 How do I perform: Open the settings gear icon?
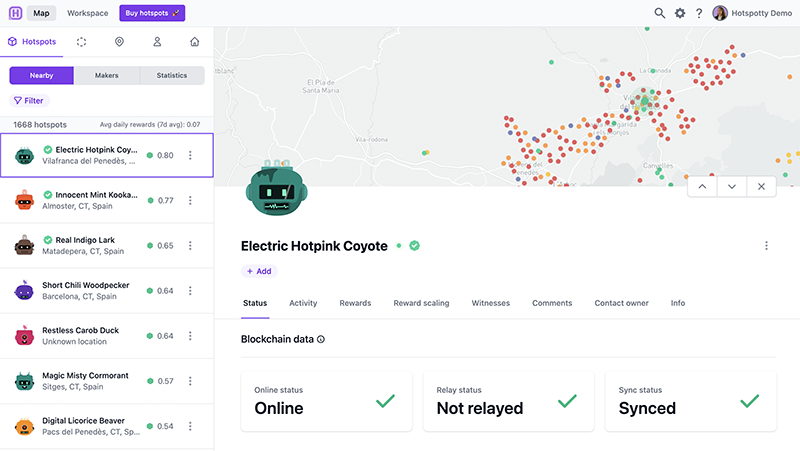tap(680, 13)
